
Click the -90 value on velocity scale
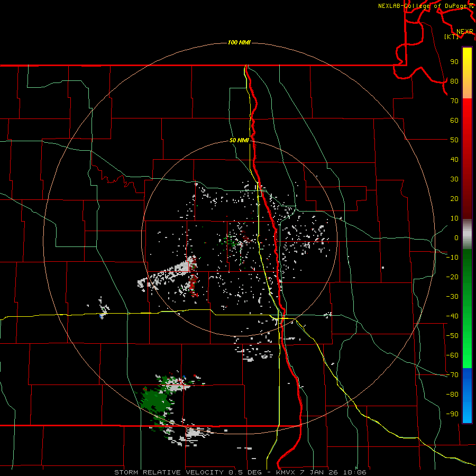coord(452,414)
